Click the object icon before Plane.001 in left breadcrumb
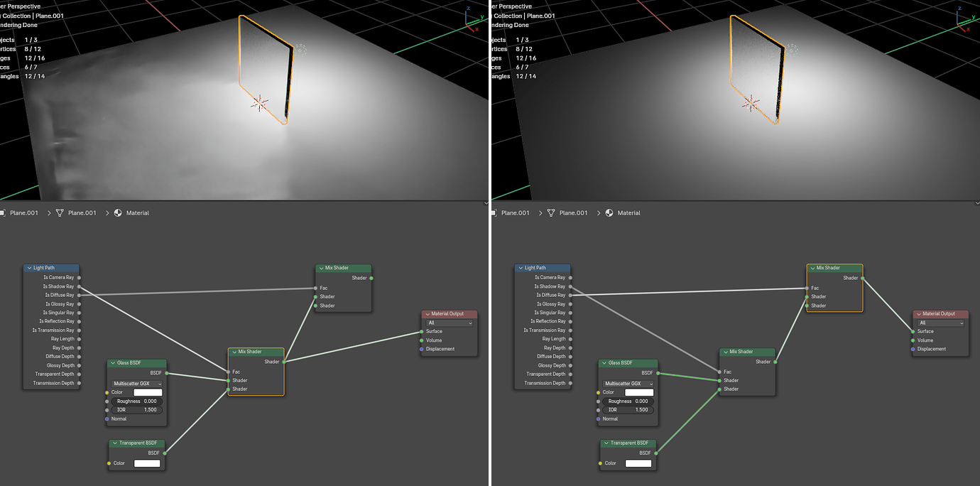This screenshot has height=486, width=980. click(3, 212)
